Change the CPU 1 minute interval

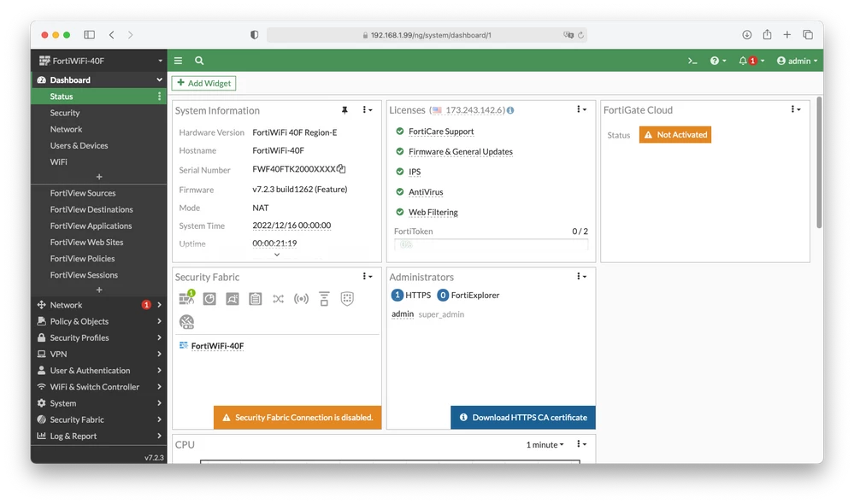[545, 445]
